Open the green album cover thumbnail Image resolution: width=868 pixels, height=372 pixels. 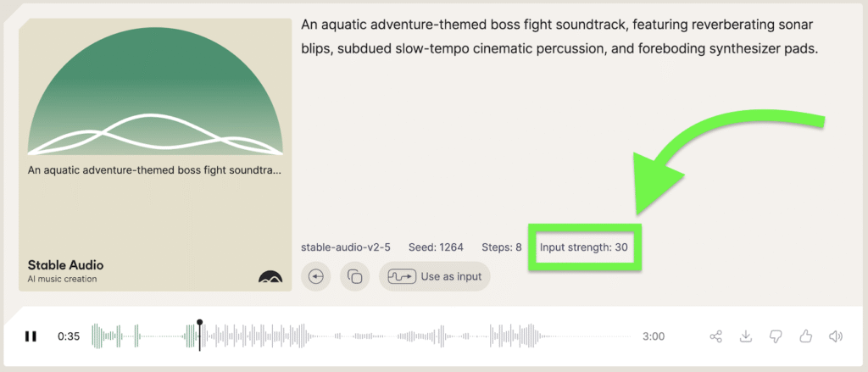[x=155, y=93]
